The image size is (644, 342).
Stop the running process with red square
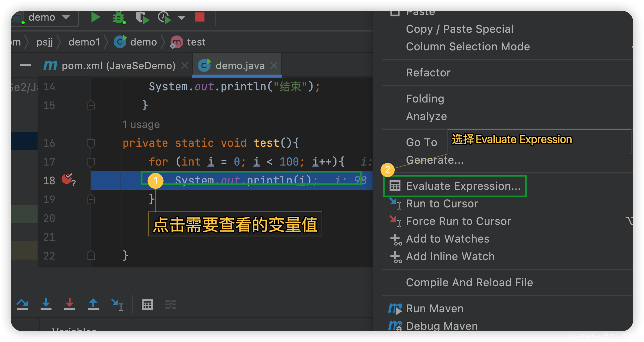tap(200, 17)
